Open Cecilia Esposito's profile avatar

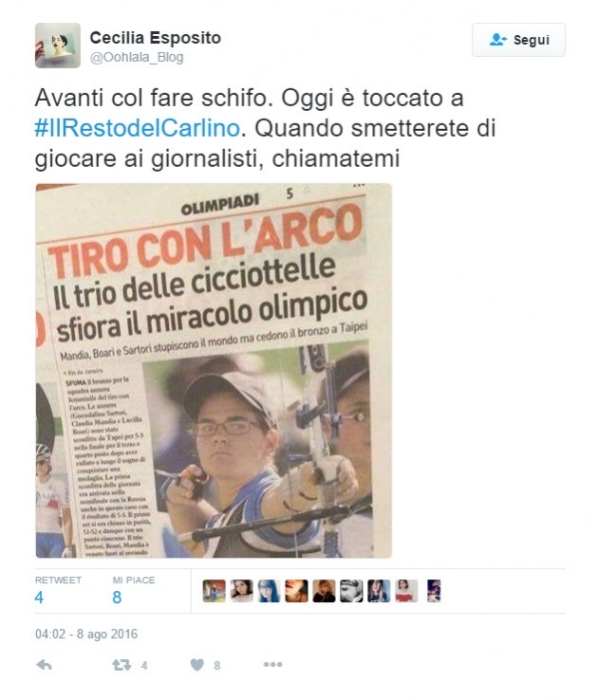coord(58,46)
